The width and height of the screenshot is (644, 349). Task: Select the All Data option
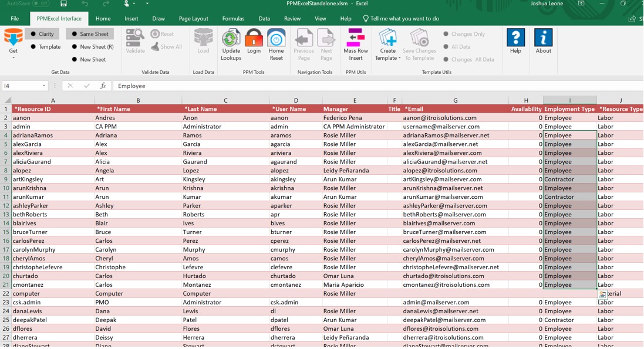(457, 47)
